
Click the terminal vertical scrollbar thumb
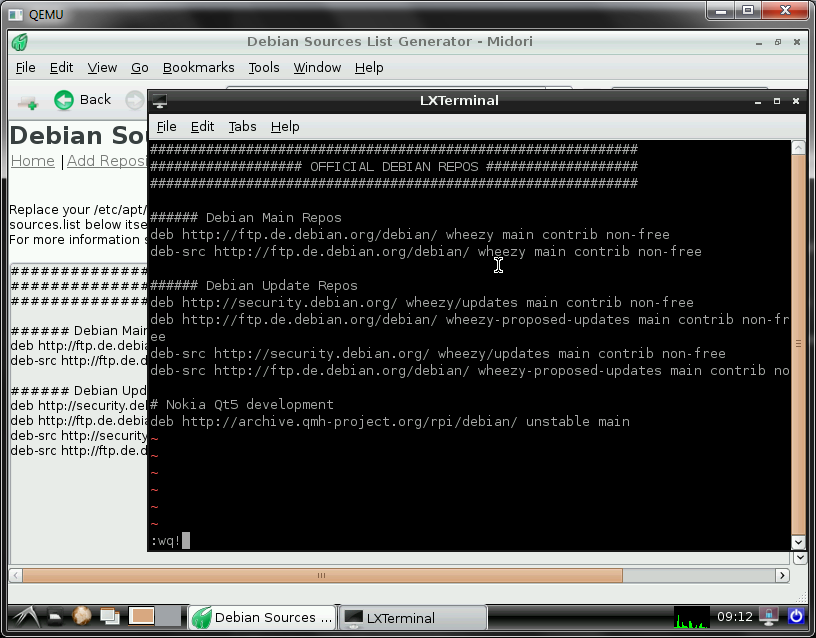click(798, 344)
